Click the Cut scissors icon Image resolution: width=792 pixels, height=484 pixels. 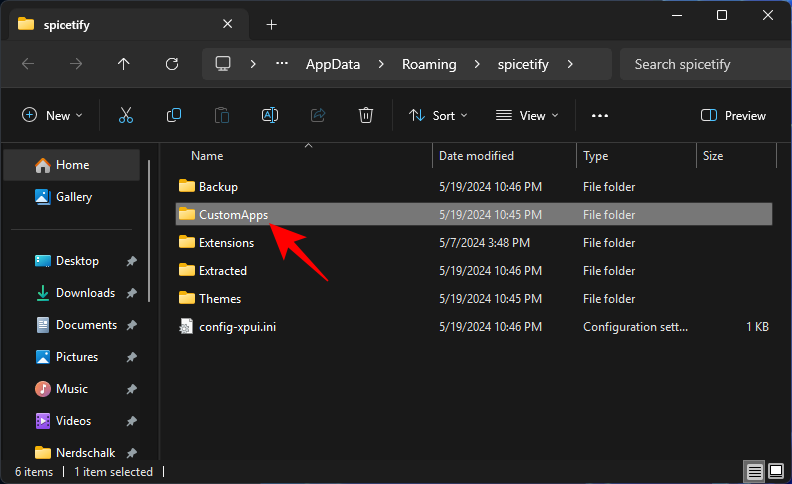(126, 116)
